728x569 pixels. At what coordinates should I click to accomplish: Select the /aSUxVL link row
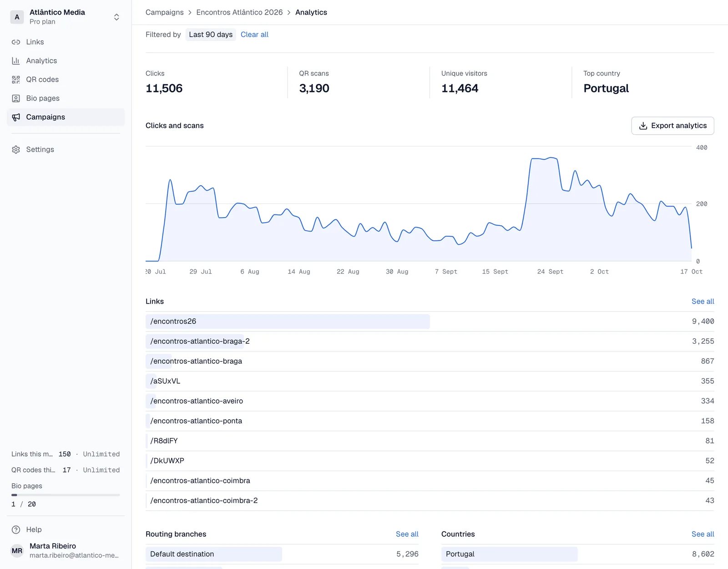tap(430, 381)
